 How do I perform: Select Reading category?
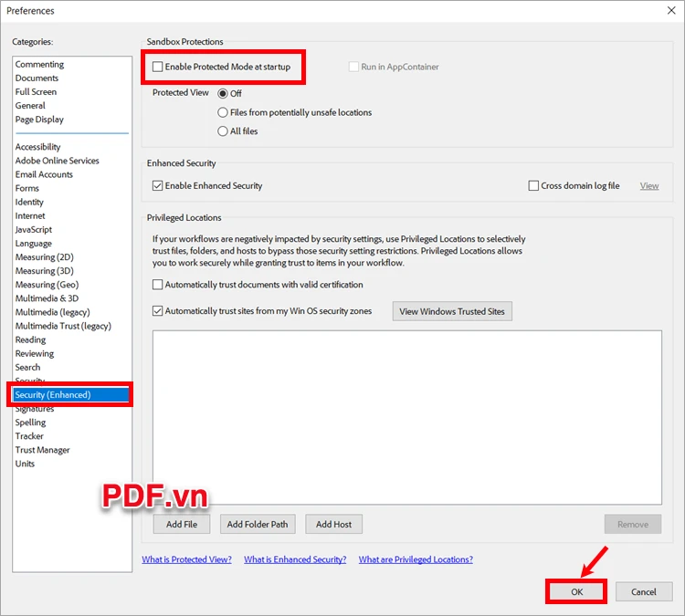(30, 339)
